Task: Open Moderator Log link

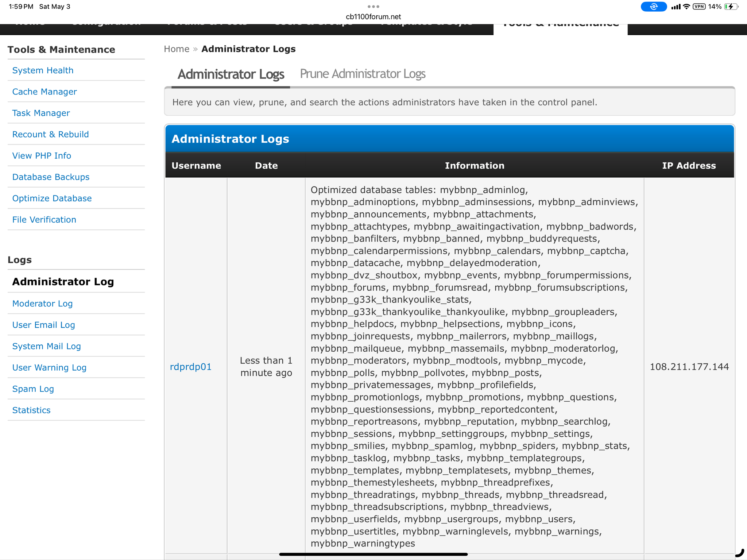Action: [42, 304]
